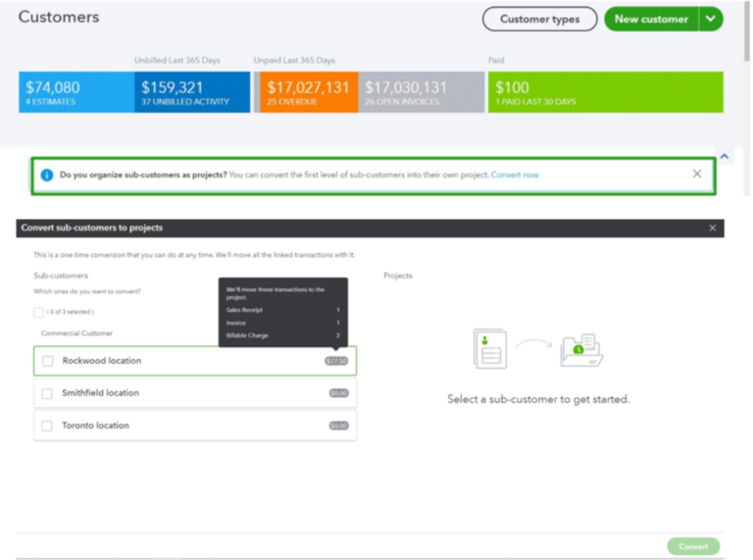This screenshot has width=753, height=560.
Task: Click the Smithfield location $0.00 badge
Action: [x=338, y=393]
